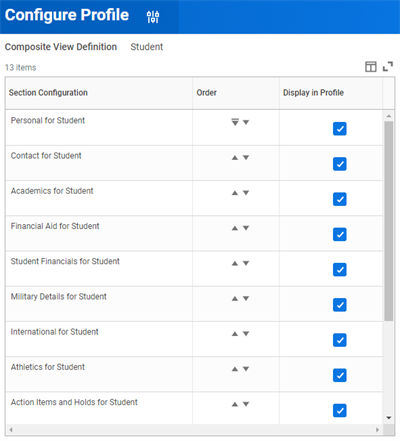
Task: Click the 13 items count label
Action: click(20, 68)
